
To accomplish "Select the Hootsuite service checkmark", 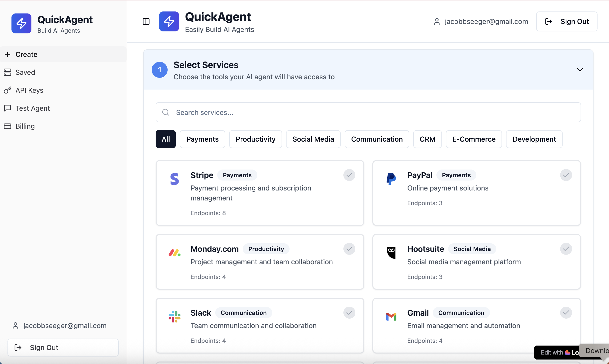I will coord(566,249).
